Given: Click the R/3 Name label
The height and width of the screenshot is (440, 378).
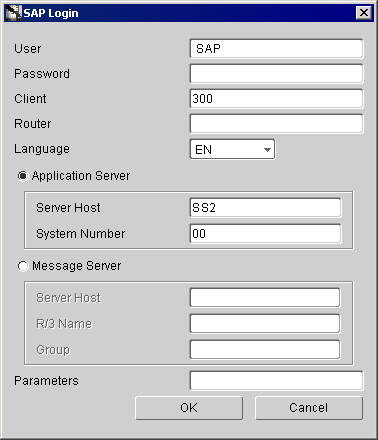Looking at the screenshot, I should click(64, 324).
